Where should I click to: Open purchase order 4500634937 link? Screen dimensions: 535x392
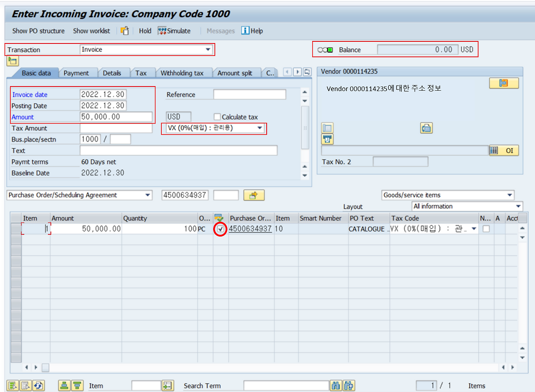pos(250,229)
